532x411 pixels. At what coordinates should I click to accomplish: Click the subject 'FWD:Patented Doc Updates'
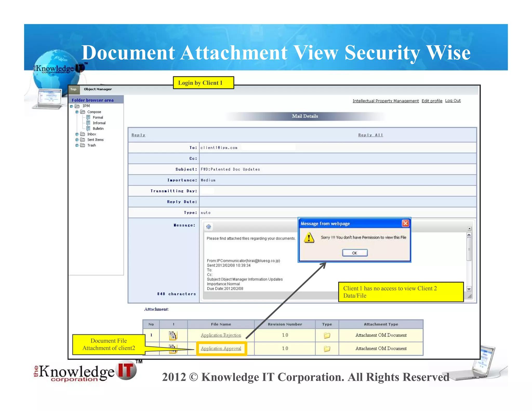point(230,169)
